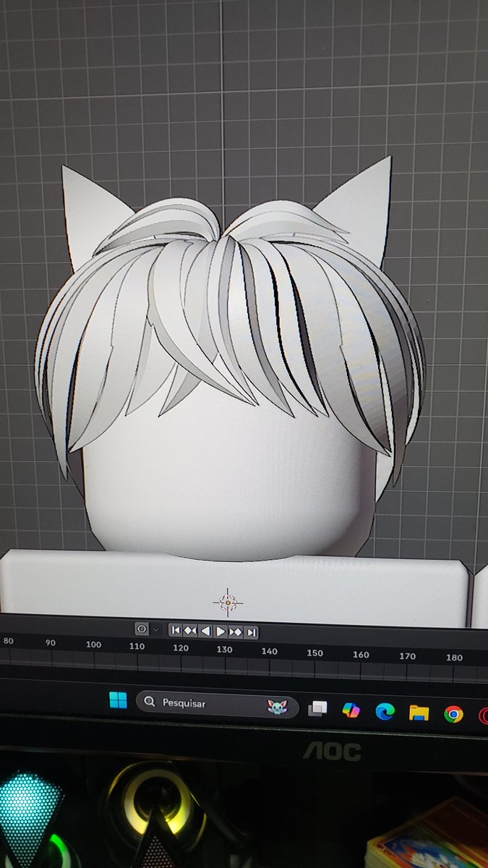Screen dimensions: 488x868
Task: Play the animation in reverse
Action: click(205, 631)
